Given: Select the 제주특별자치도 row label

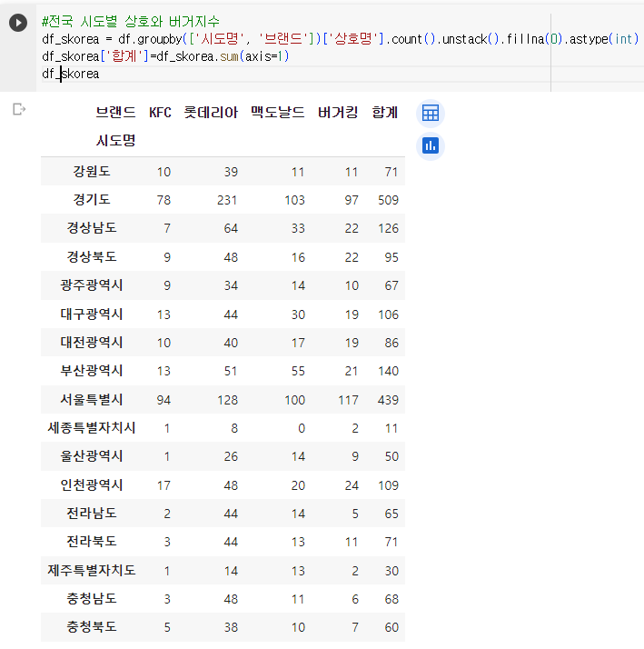Looking at the screenshot, I should 92,570.
